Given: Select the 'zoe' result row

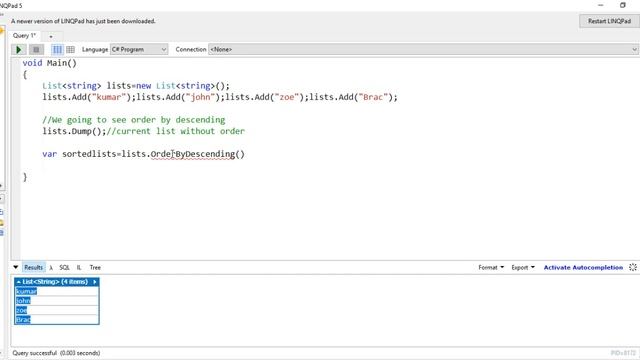Looking at the screenshot, I should click(57, 310).
